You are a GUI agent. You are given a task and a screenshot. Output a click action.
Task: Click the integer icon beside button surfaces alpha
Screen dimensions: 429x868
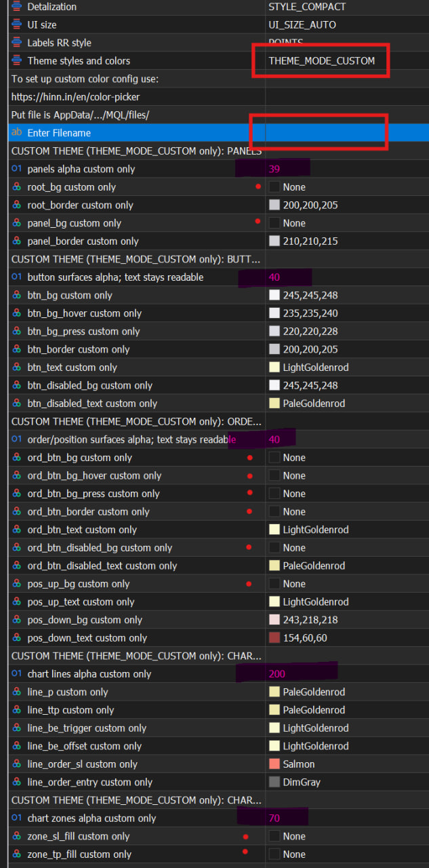pos(17,277)
